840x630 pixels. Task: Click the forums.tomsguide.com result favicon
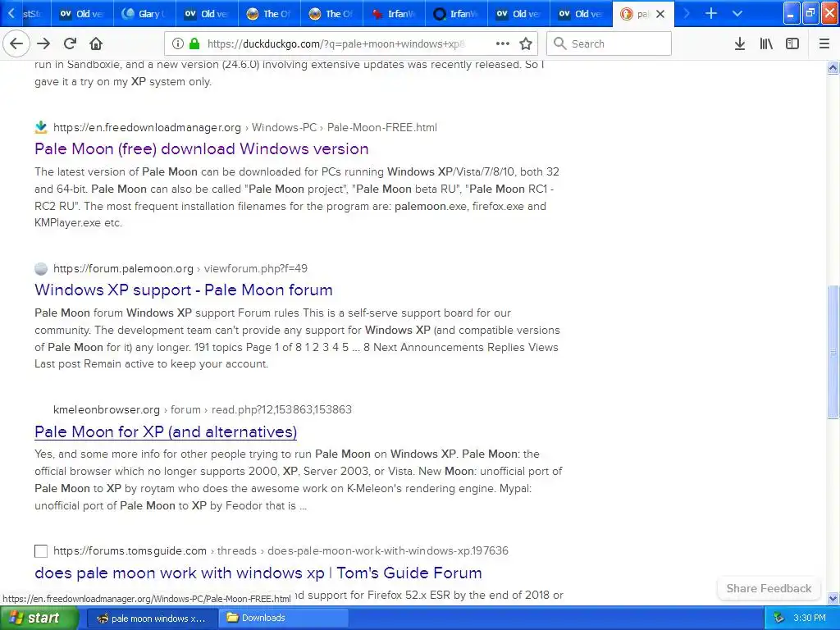41,550
